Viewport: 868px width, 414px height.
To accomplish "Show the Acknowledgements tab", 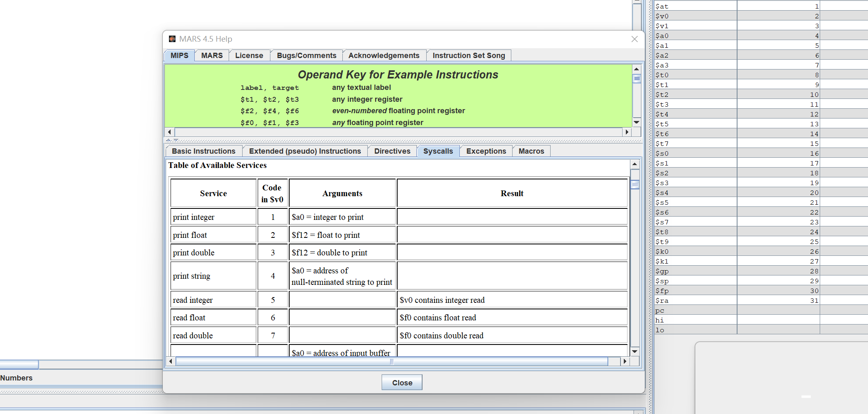I will [x=384, y=56].
